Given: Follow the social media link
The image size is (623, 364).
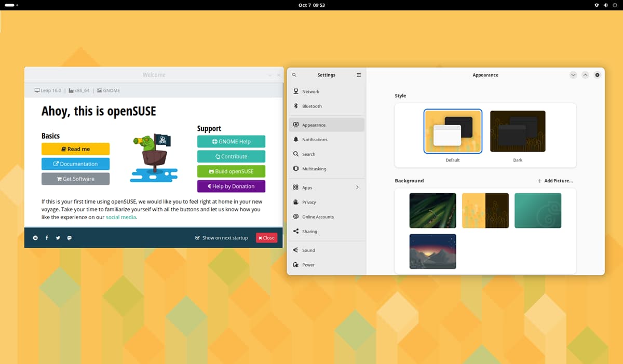Looking at the screenshot, I should point(120,218).
